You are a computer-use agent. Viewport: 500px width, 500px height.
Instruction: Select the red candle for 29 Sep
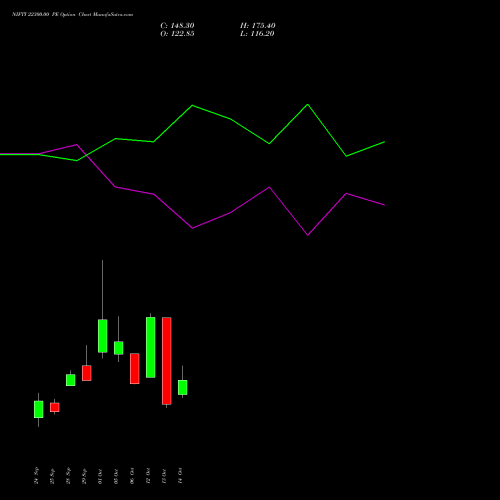tap(87, 373)
